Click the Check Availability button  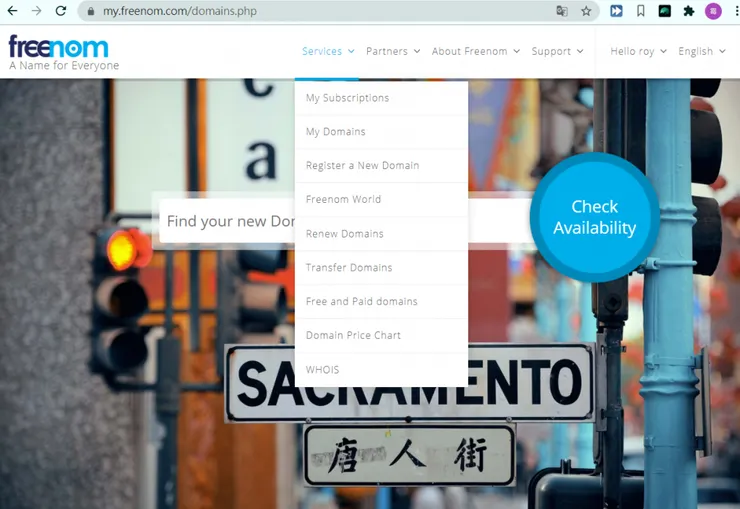click(594, 217)
